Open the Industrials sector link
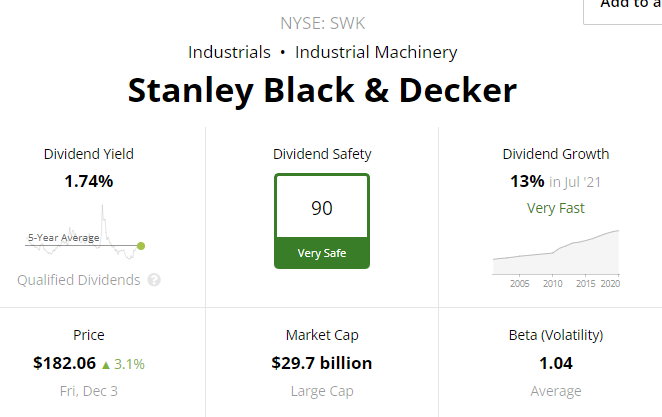The height and width of the screenshot is (417, 662). click(x=229, y=52)
